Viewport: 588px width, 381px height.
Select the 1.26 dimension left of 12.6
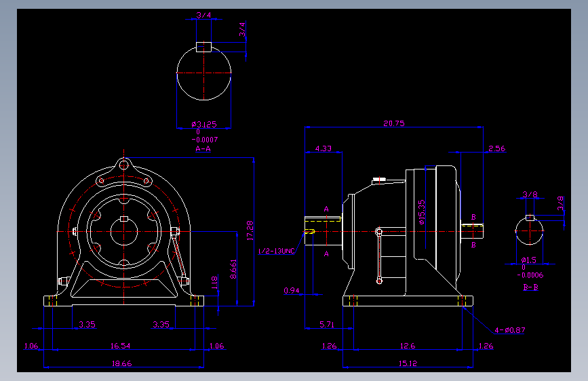coord(329,346)
